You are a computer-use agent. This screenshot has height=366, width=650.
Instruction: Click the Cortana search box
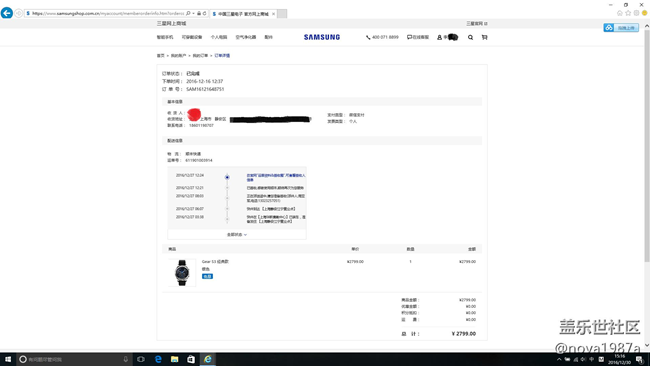(x=75, y=359)
